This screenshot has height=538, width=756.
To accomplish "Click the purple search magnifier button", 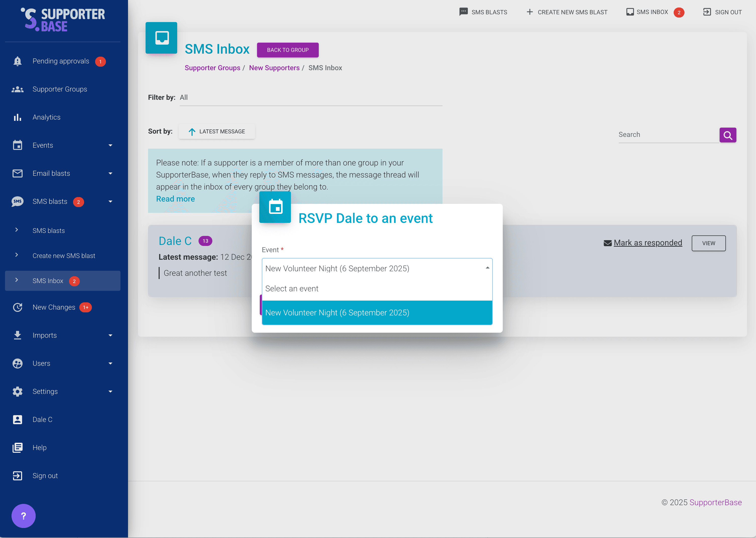I will (x=727, y=135).
